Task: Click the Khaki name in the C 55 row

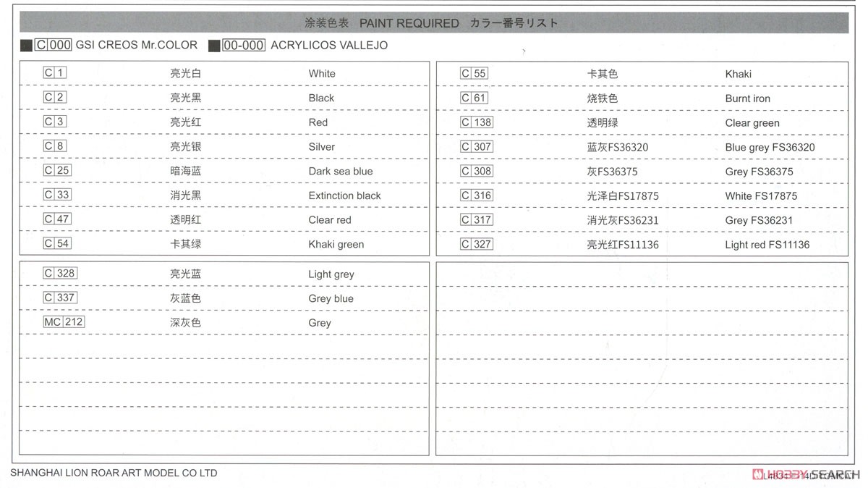Action: point(739,74)
